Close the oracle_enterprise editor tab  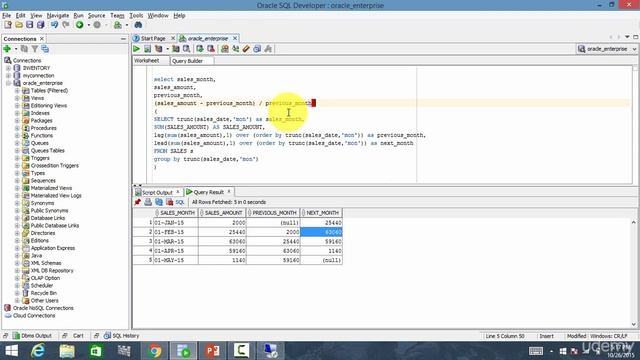point(235,38)
